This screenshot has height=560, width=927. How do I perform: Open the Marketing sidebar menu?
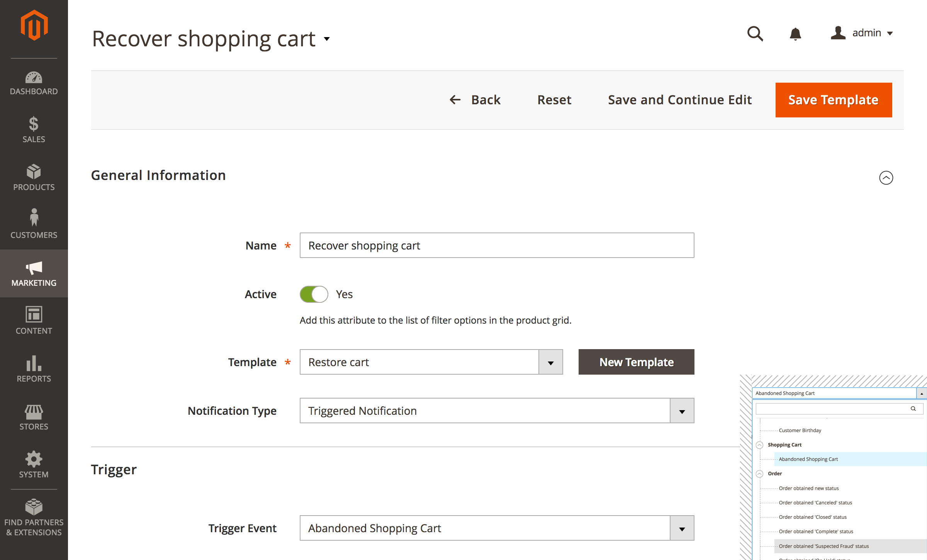click(34, 273)
